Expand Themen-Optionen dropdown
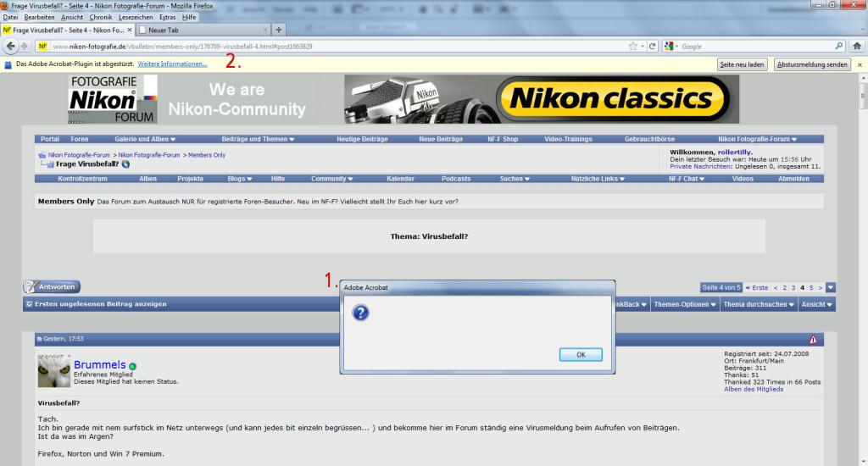 click(x=685, y=304)
